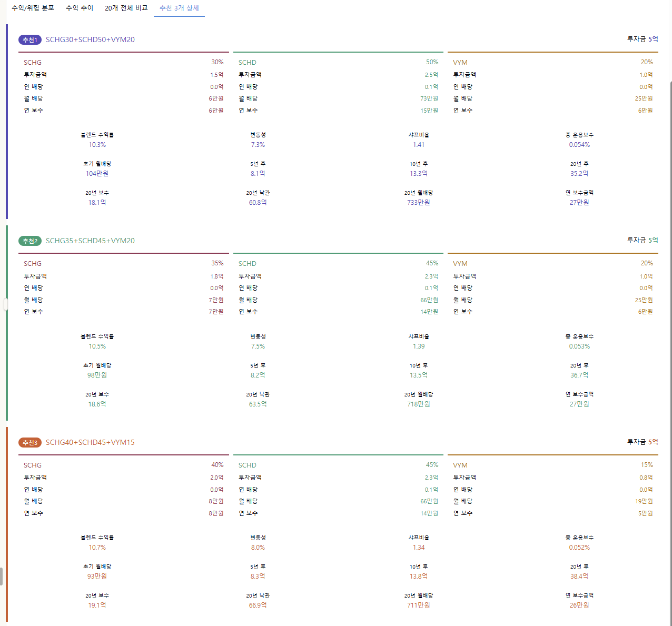Click the 20년 후 value 38.4억
The image size is (672, 626).
[x=579, y=577]
